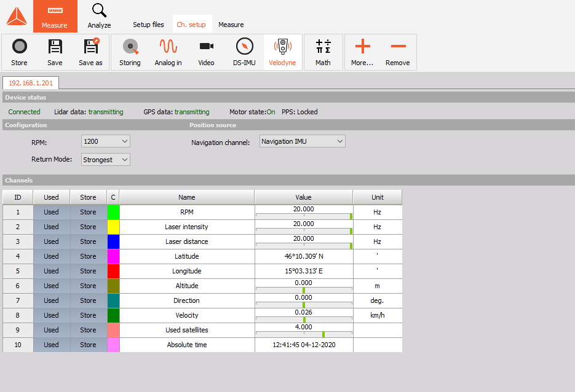This screenshot has height=392, width=575.
Task: Switch to Analyze mode
Action: pos(99,17)
